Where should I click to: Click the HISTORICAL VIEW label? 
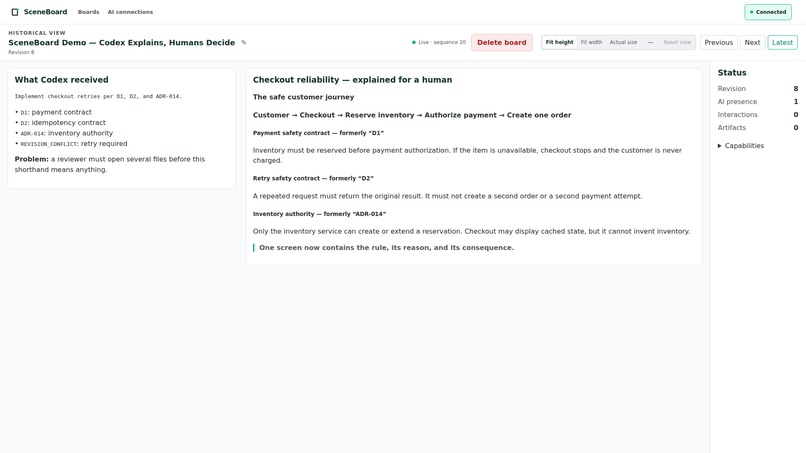tap(36, 33)
